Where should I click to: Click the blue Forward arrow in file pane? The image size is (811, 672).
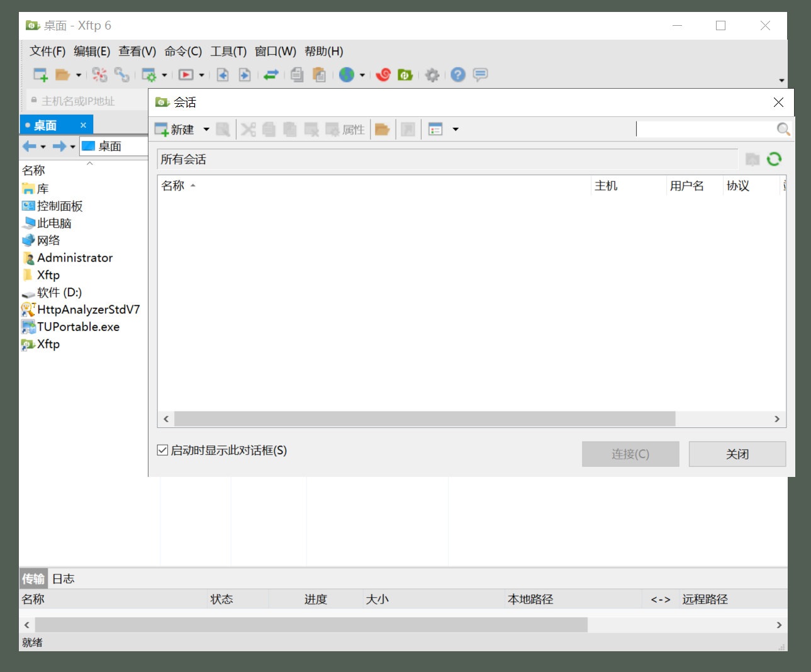click(x=59, y=146)
